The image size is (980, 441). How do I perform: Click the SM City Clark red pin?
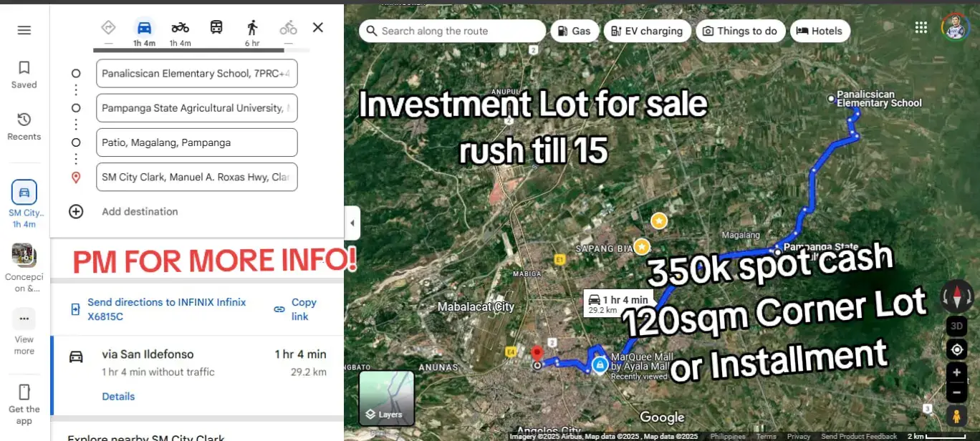(537, 355)
